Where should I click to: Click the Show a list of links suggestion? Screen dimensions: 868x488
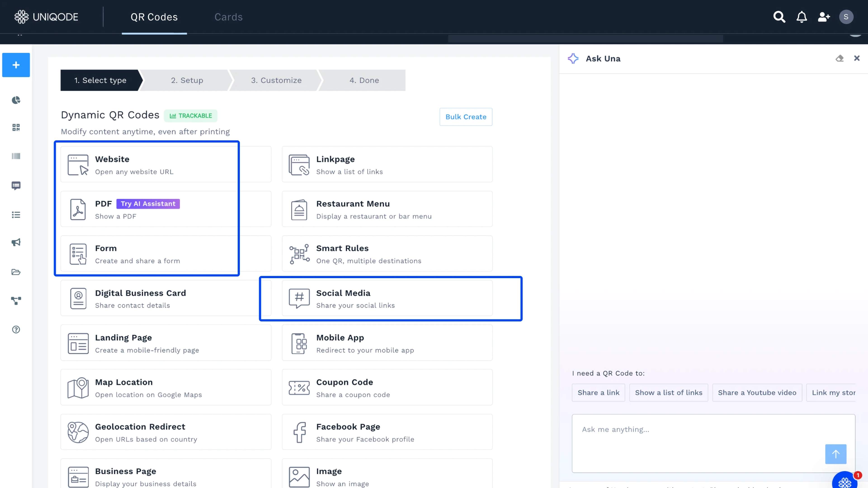pyautogui.click(x=669, y=393)
